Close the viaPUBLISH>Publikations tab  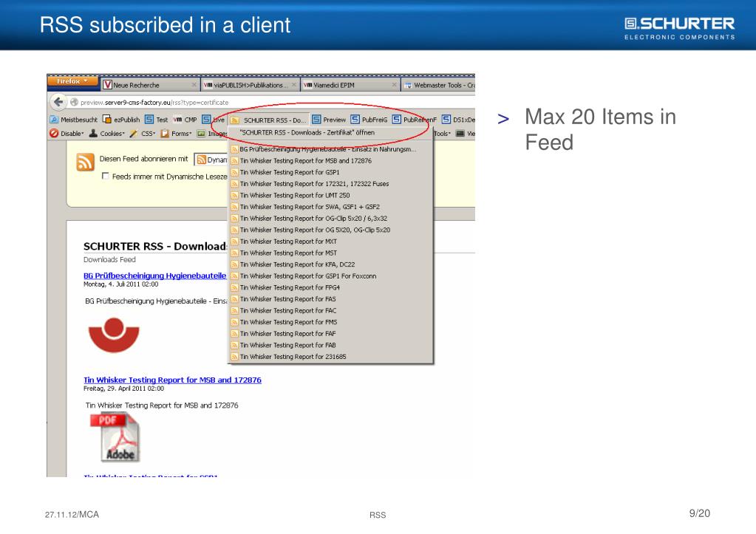pos(293,85)
